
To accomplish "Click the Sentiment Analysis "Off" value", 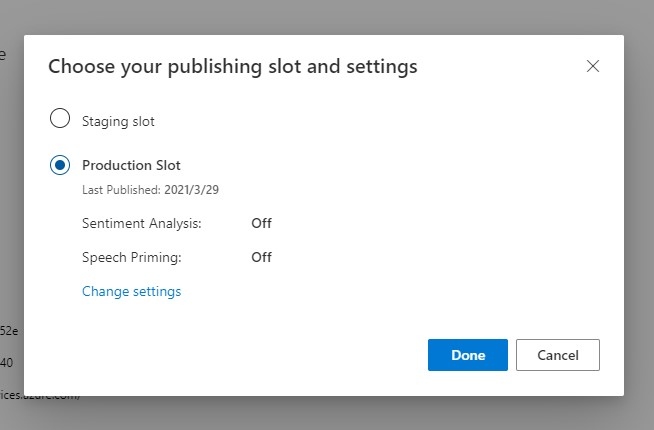I will pos(261,223).
